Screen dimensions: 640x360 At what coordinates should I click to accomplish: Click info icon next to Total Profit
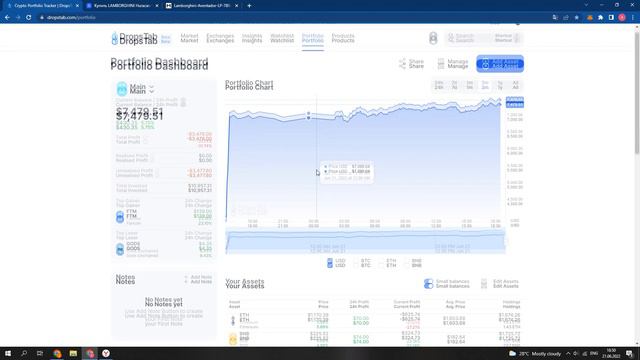pyautogui.click(x=146, y=140)
